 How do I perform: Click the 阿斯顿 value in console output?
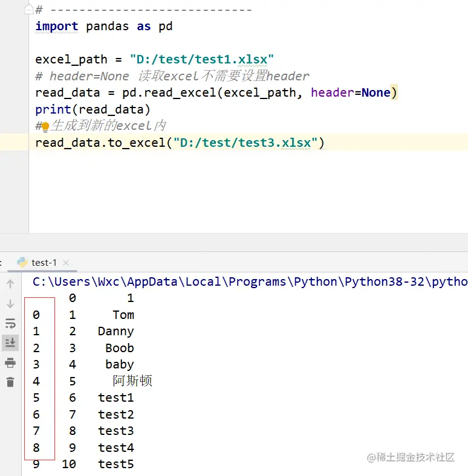132,381
